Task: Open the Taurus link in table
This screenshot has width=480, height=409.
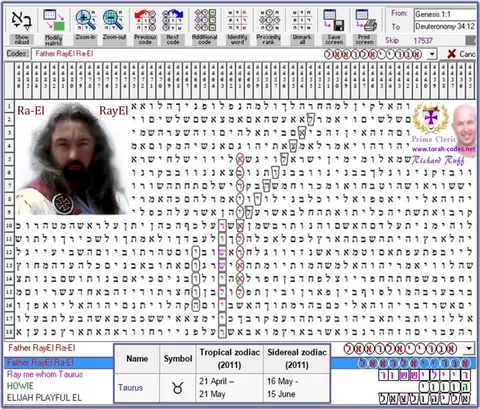Action: pyautogui.click(x=130, y=388)
